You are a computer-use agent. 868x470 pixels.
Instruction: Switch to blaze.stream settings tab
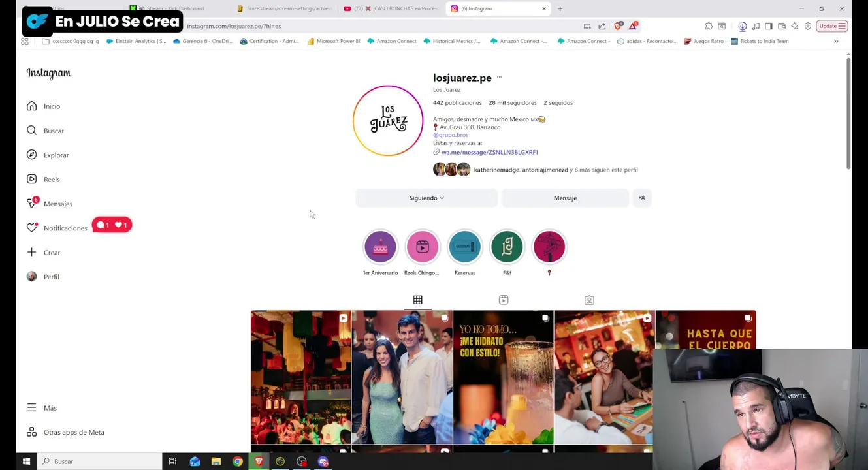[x=284, y=8]
